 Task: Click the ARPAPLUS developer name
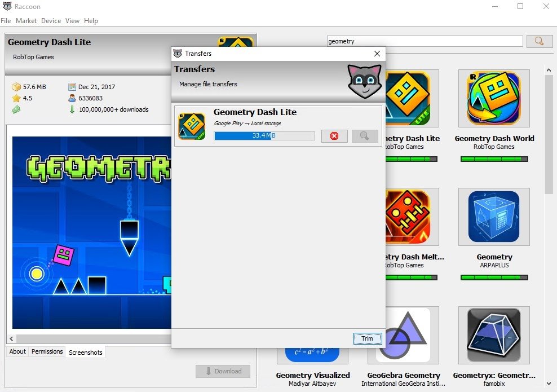[x=494, y=265]
